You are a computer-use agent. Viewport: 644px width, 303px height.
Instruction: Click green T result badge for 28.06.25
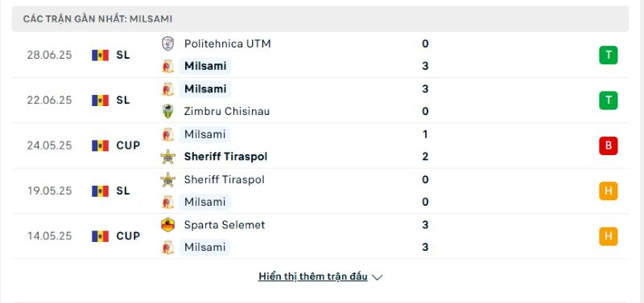click(609, 55)
